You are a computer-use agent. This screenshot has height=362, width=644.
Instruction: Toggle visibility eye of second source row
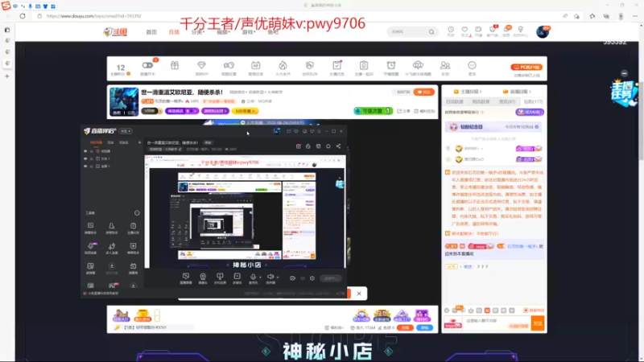85,158
